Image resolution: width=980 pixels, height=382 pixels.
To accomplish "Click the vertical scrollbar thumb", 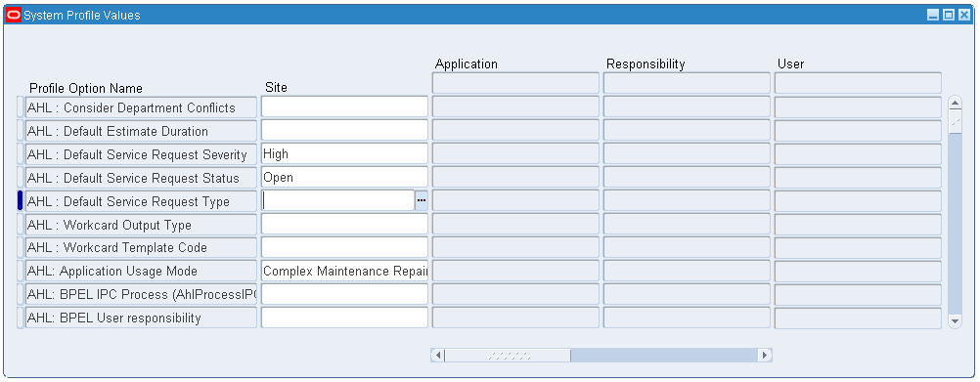I will pyautogui.click(x=955, y=122).
